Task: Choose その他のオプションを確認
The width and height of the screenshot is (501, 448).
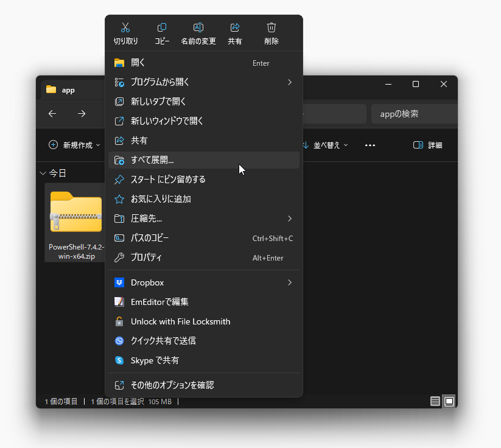Action: [204, 385]
